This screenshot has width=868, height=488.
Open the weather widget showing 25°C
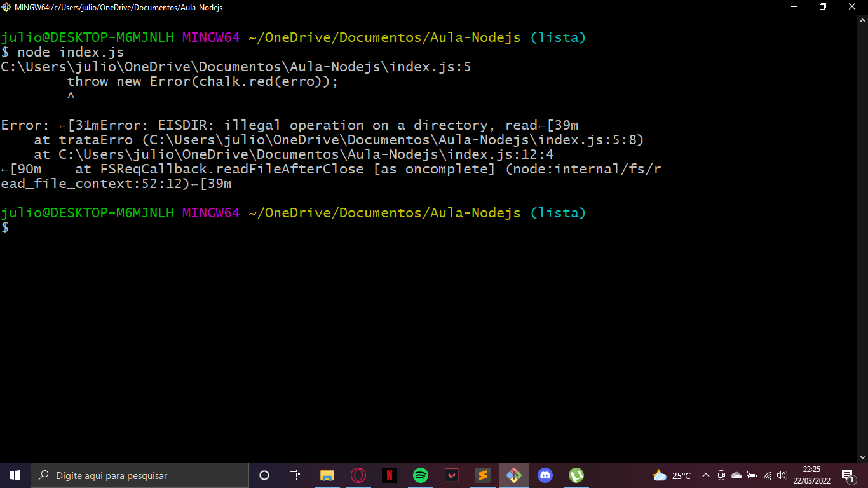tap(672, 475)
